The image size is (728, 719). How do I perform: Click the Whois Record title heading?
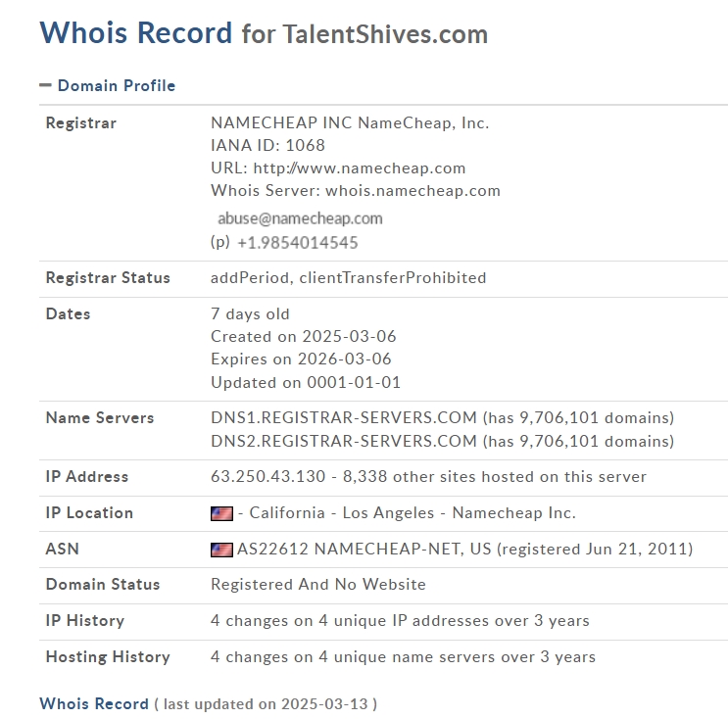pos(135,33)
